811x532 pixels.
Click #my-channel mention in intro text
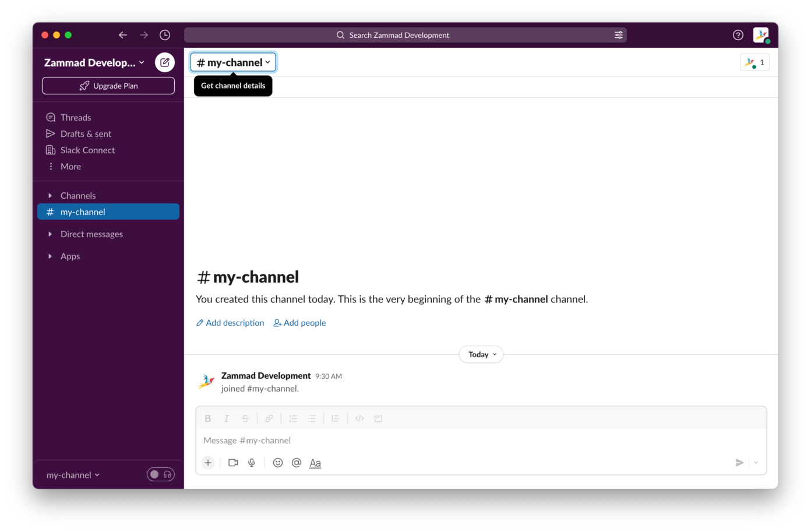pos(516,300)
